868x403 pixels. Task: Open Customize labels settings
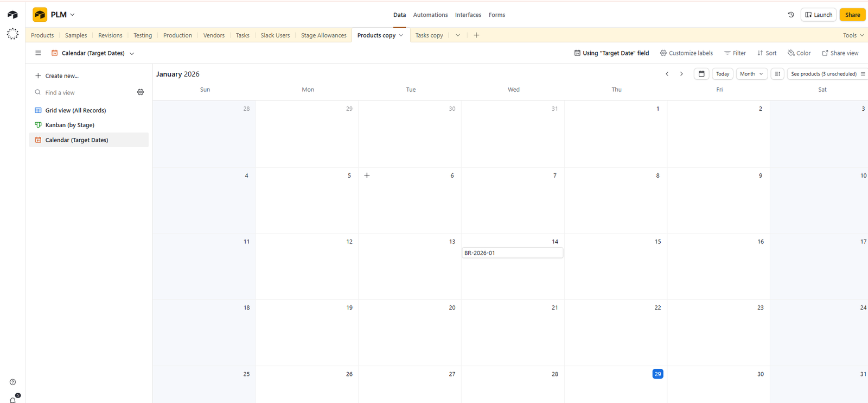click(686, 53)
